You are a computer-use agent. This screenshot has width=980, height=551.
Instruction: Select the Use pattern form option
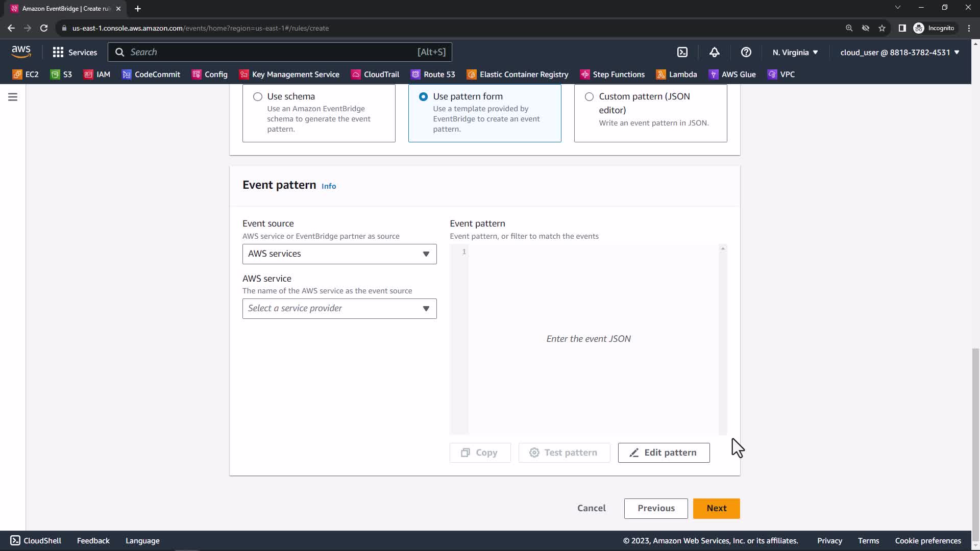tap(423, 96)
